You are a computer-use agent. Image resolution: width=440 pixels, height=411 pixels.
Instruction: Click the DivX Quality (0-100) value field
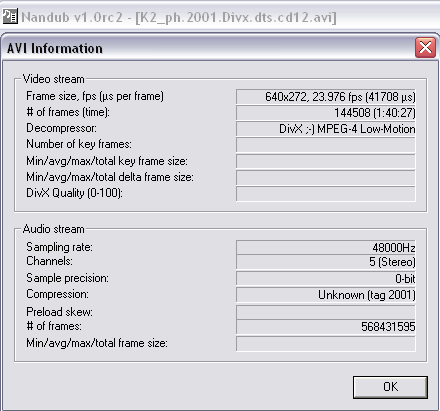point(326,194)
